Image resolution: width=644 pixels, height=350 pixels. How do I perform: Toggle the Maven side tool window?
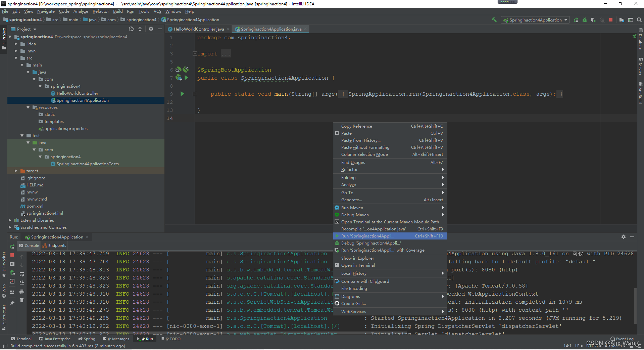640,66
